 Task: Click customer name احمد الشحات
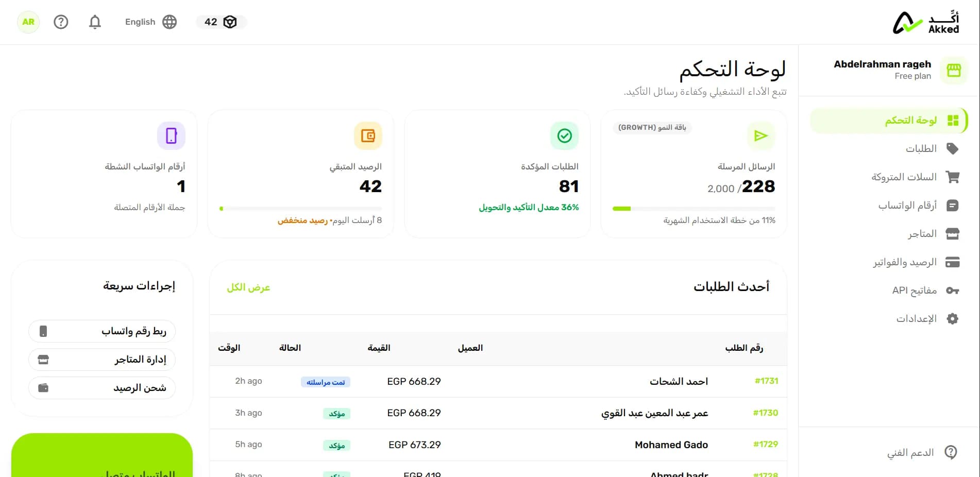pyautogui.click(x=679, y=382)
